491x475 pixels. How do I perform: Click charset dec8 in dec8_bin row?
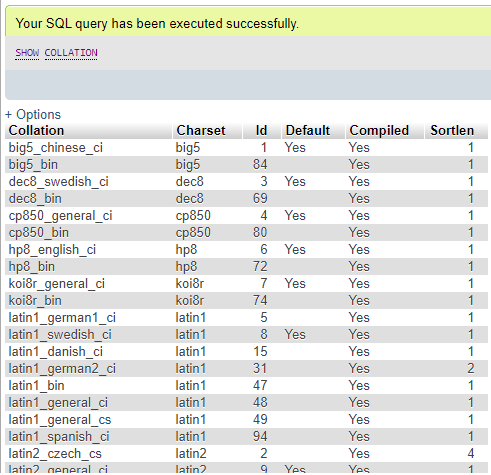click(x=189, y=199)
